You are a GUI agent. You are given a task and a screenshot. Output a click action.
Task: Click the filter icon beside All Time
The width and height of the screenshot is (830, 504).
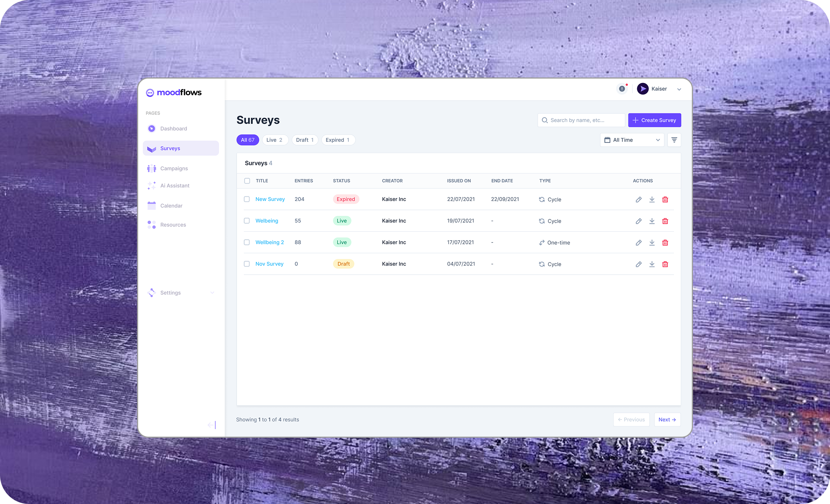coord(674,140)
